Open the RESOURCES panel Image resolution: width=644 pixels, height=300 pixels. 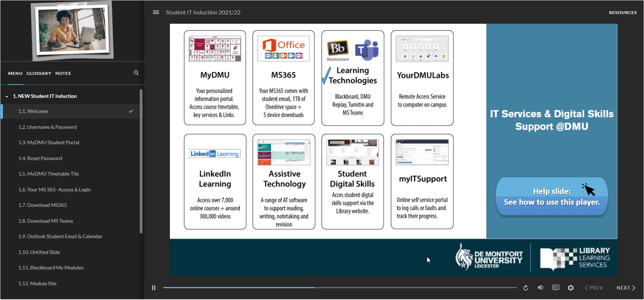[623, 13]
